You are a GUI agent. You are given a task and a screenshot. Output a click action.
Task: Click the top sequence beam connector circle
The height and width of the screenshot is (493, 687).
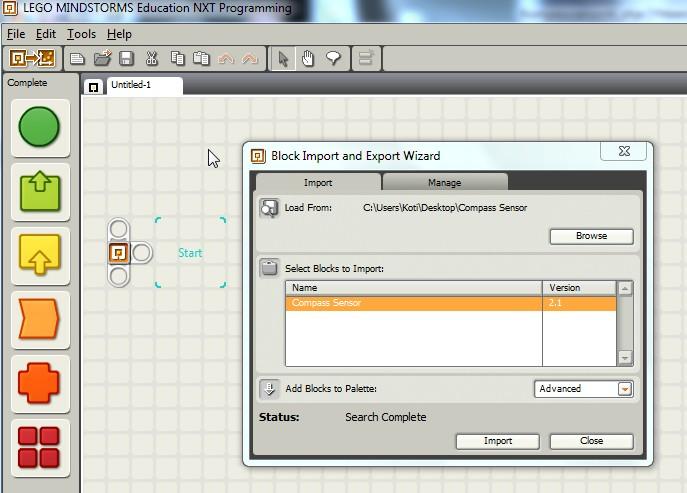tap(119, 229)
